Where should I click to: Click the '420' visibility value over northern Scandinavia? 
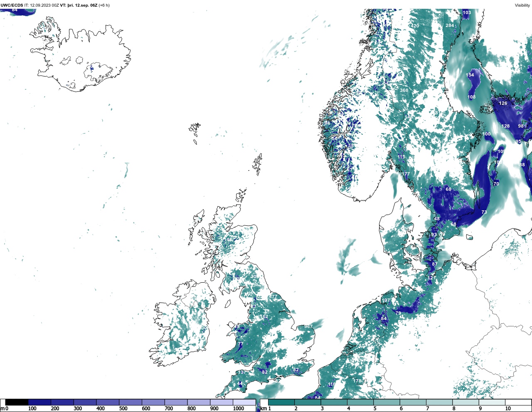(415, 26)
